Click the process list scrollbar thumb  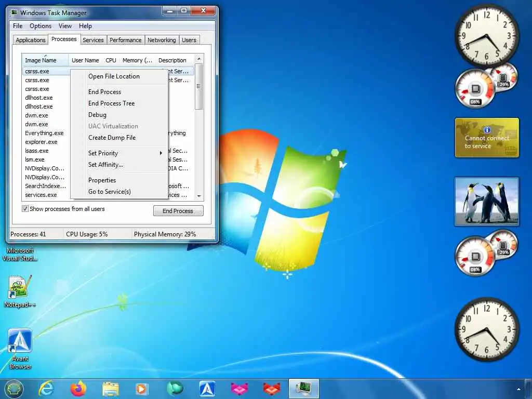pyautogui.click(x=199, y=87)
